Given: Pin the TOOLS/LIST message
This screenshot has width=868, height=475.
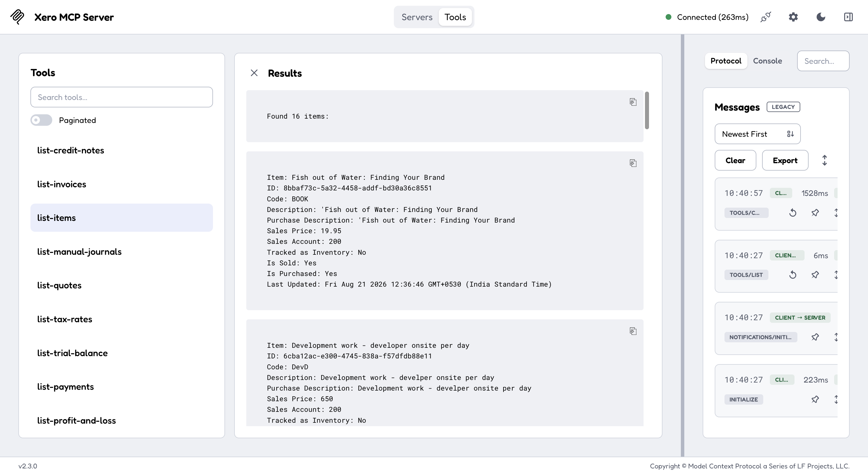Looking at the screenshot, I should (815, 275).
